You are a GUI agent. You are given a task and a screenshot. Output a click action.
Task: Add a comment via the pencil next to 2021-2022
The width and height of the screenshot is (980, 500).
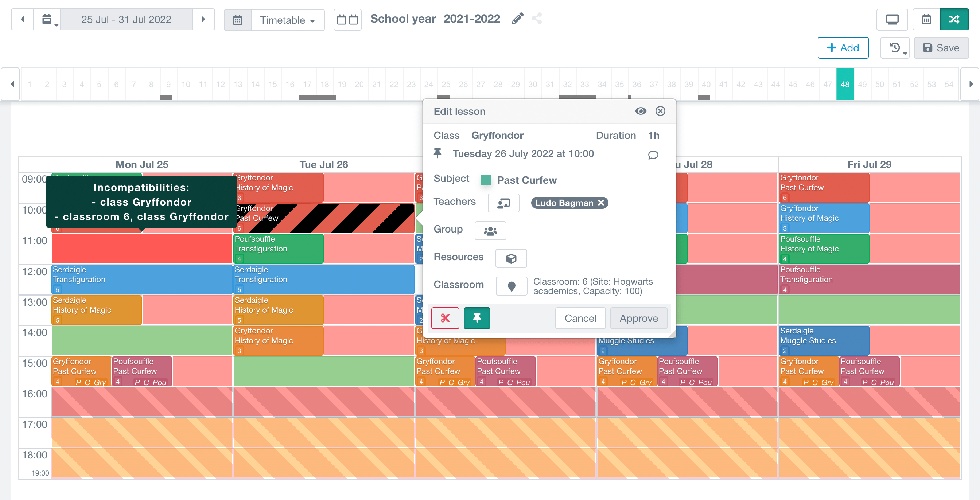coord(517,18)
